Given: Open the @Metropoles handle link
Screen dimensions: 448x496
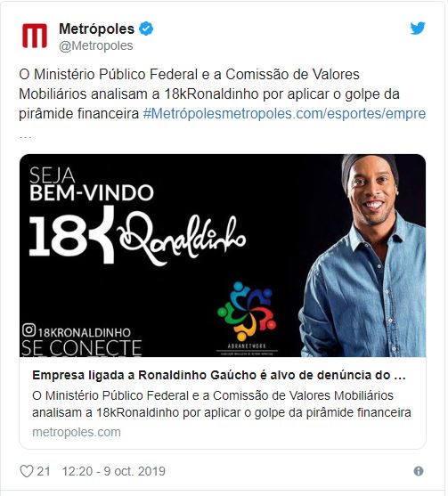Looking at the screenshot, I should tap(96, 46).
